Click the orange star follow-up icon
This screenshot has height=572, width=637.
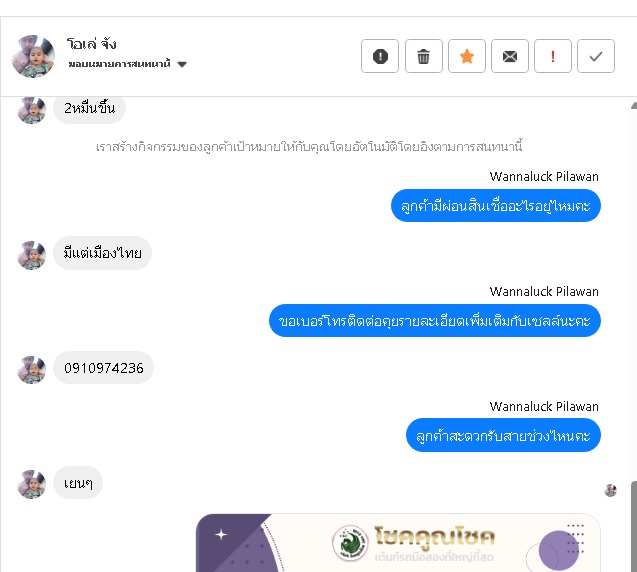(x=467, y=56)
